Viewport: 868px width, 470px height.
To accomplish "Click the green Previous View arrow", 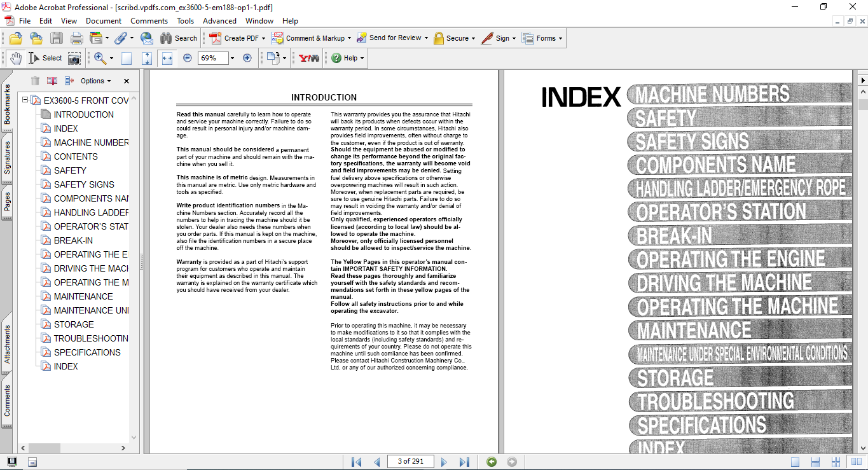I will [492, 462].
